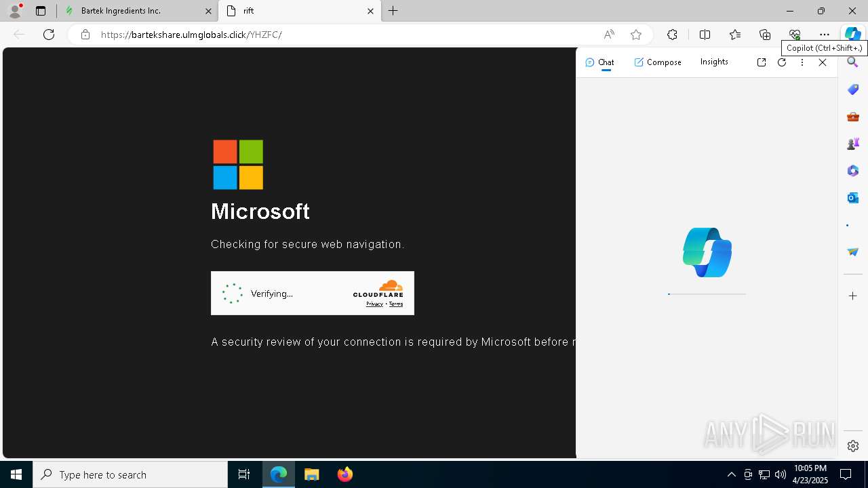Close the Bartek Ingredients Inc. tab
This screenshot has height=488, width=868.
(208, 11)
